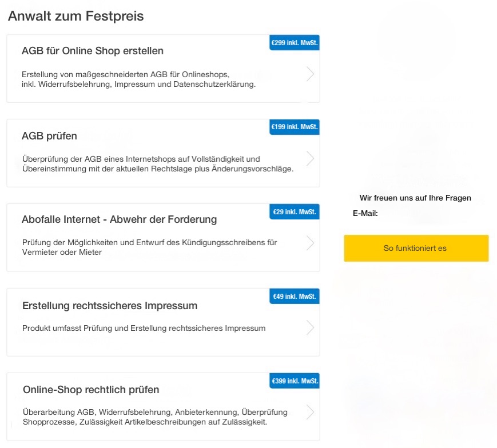
Task: Click chevron arrow on Online-Shop rechtlich prüfen card
Action: 310,412
